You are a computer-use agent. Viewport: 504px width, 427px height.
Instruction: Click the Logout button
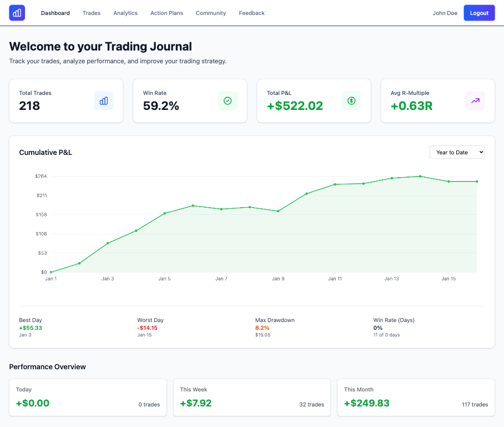tap(478, 12)
